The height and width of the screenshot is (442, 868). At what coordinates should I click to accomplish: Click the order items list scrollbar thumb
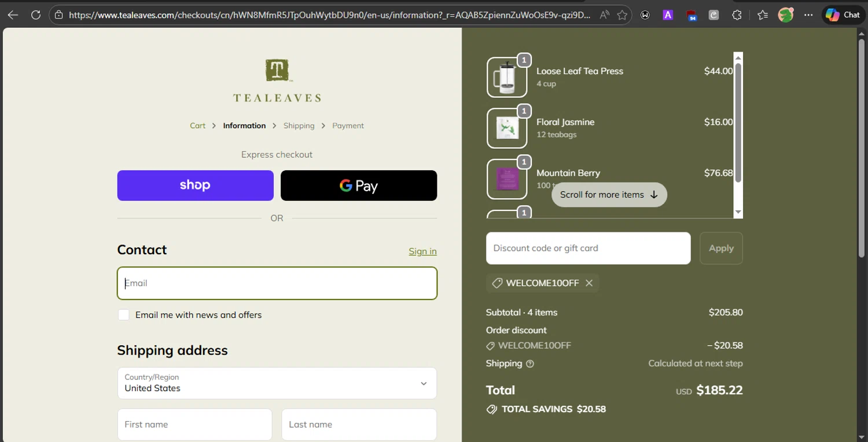coord(738,123)
